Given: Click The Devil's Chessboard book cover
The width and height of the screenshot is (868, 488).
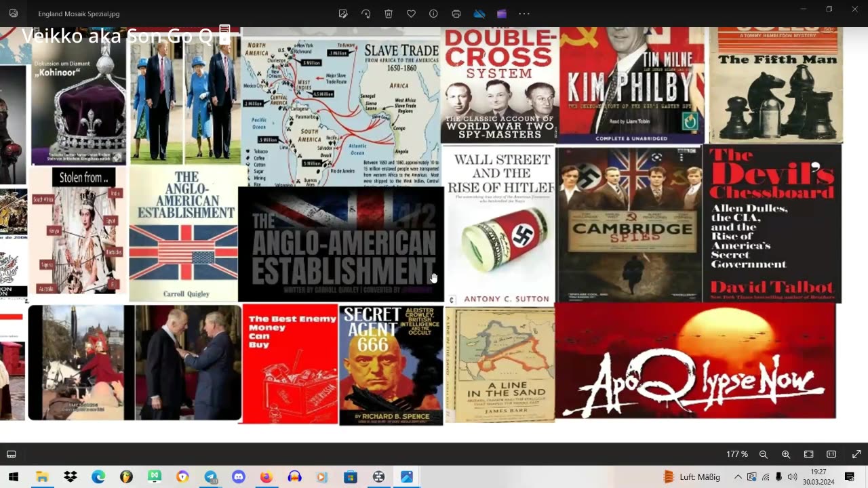Looking at the screenshot, I should click(x=772, y=223).
